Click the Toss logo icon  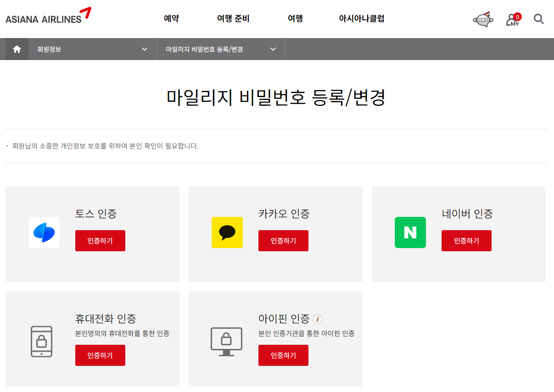click(44, 232)
